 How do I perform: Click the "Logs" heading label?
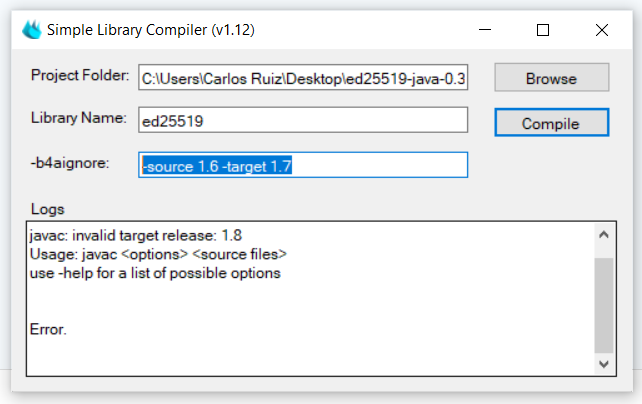[x=47, y=209]
